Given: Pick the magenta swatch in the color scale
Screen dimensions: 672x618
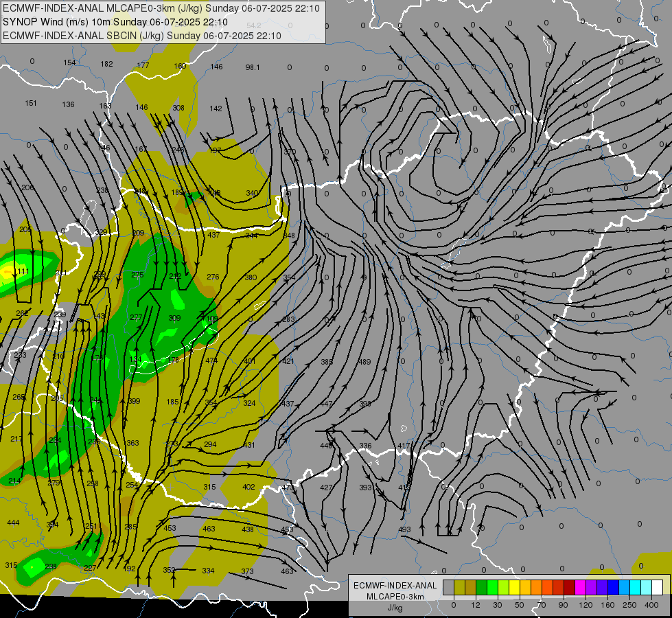Looking at the screenshot, I should [580, 587].
